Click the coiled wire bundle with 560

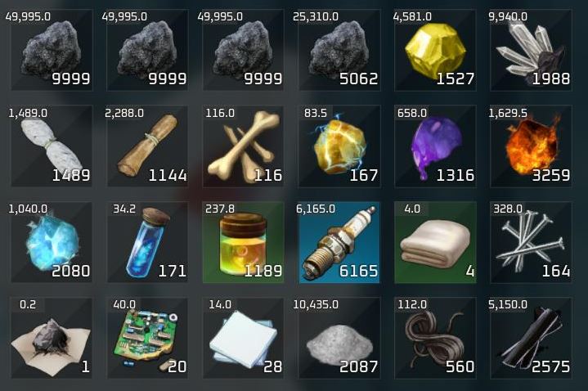pyautogui.click(x=435, y=338)
